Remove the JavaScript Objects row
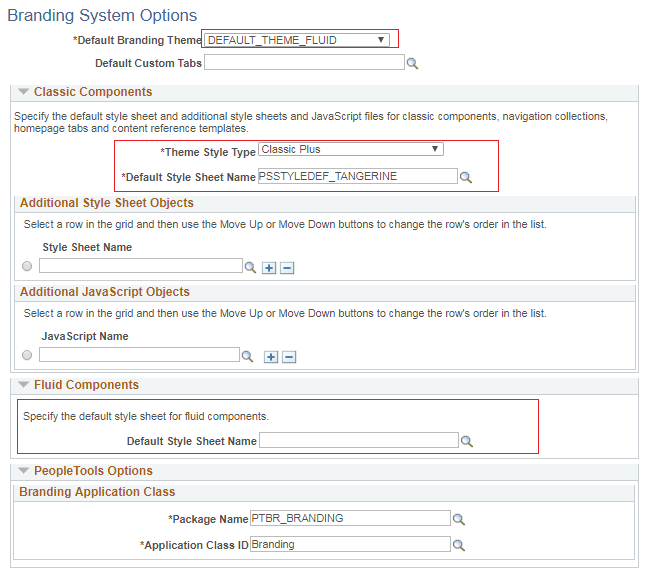Screen dimensions: 659x571 [289, 357]
